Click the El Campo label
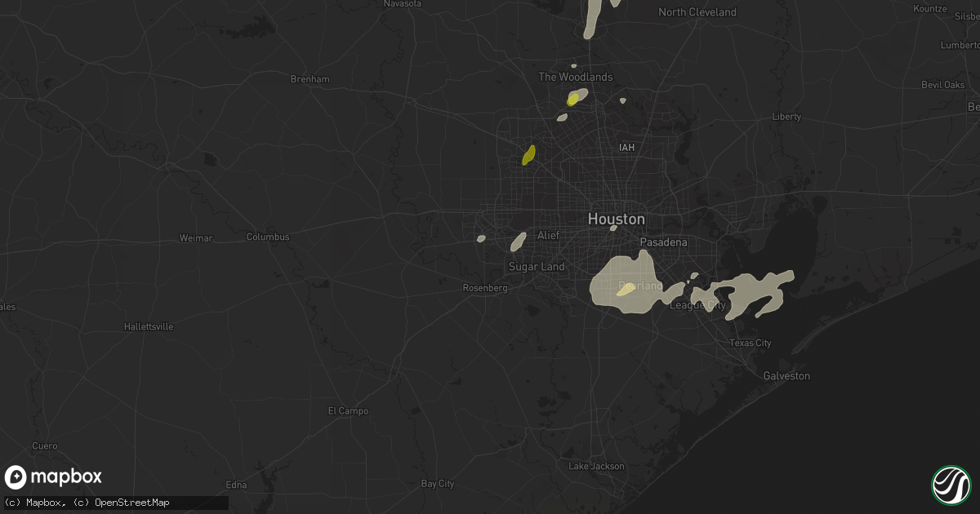980x514 pixels. pos(348,411)
